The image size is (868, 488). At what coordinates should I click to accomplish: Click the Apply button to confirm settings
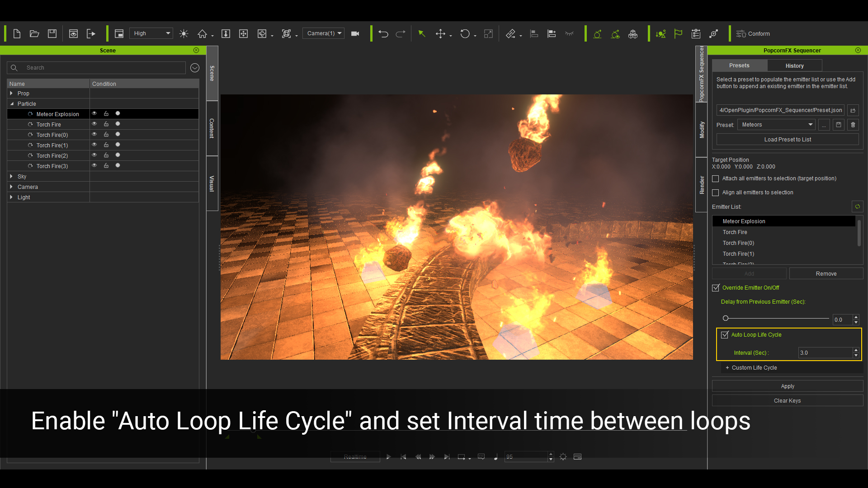pos(787,386)
